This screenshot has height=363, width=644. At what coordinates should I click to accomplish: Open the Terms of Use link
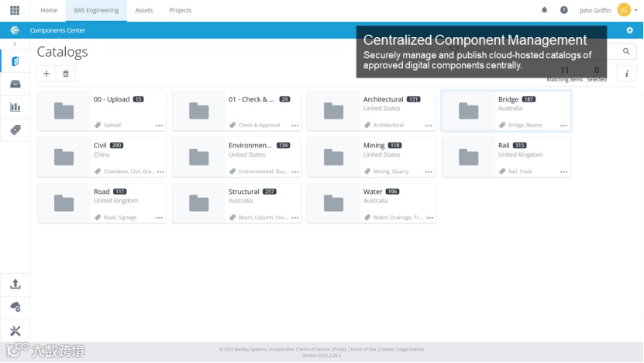[x=363, y=350]
